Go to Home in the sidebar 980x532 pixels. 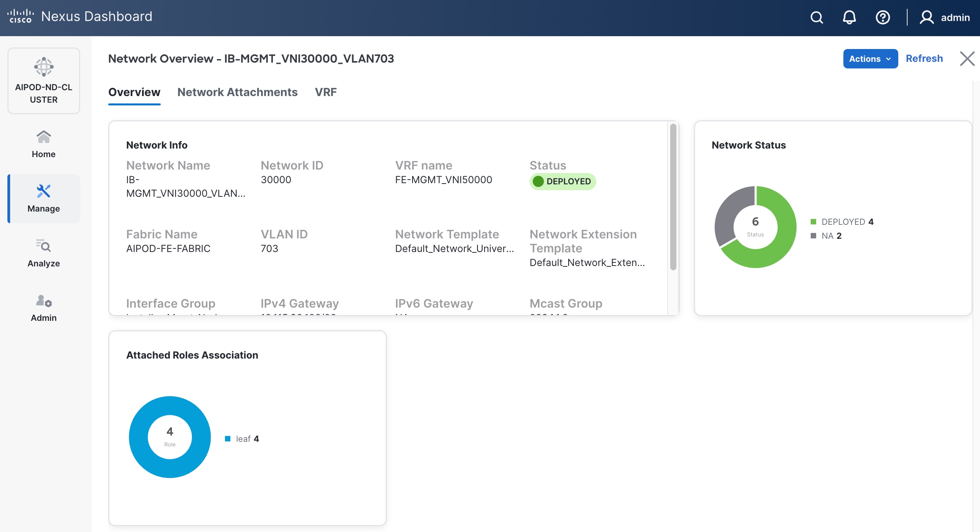coord(44,144)
